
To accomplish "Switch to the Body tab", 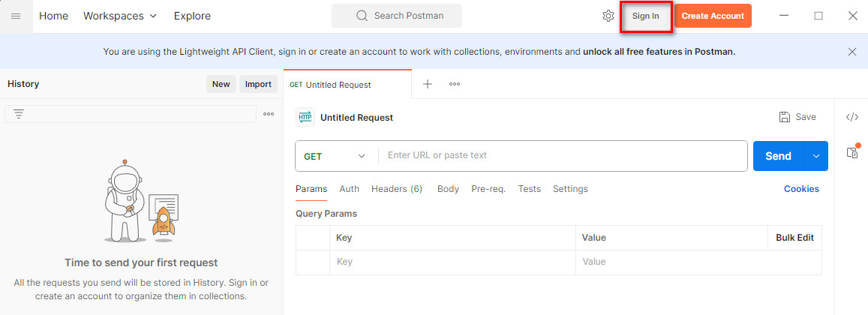I will pyautogui.click(x=448, y=189).
